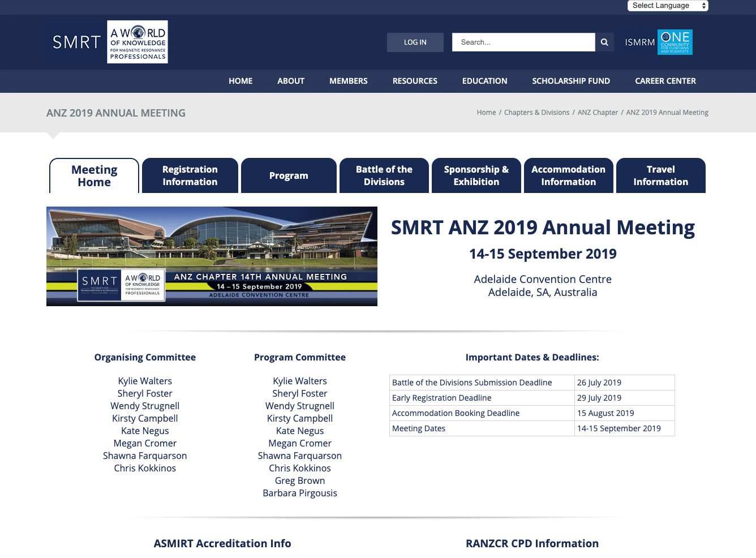The height and width of the screenshot is (558, 756).
Task: Follow the Home breadcrumb link
Action: pos(486,112)
